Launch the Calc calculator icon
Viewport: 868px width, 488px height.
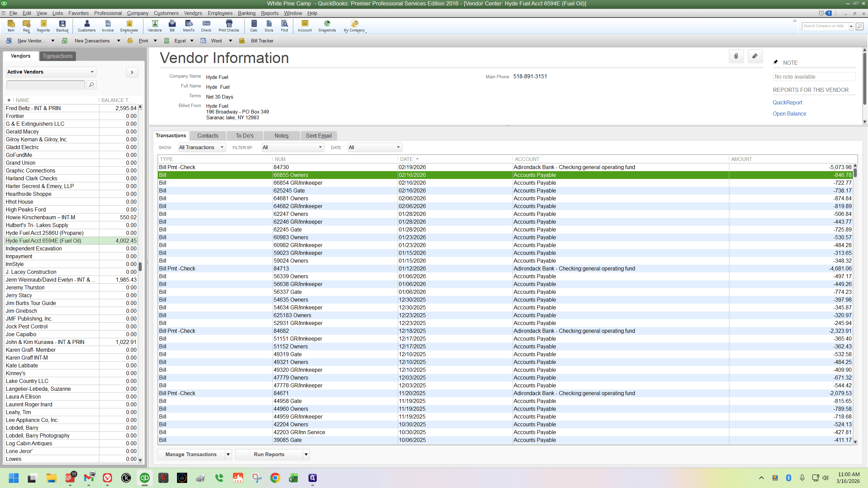(x=254, y=26)
